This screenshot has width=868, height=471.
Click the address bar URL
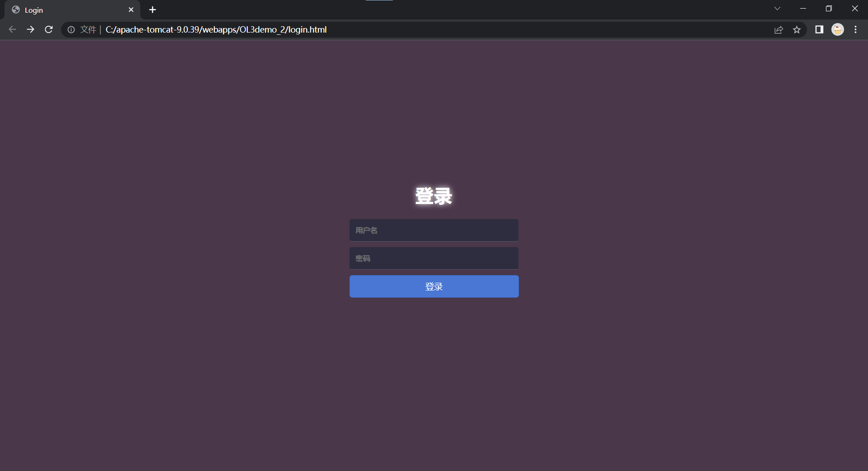point(216,29)
